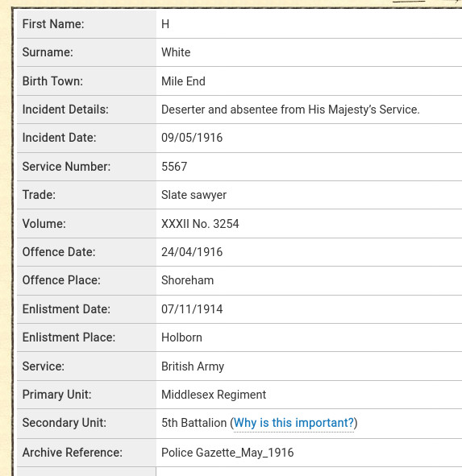Select the Service value British Army
462x476 pixels.
click(x=193, y=366)
